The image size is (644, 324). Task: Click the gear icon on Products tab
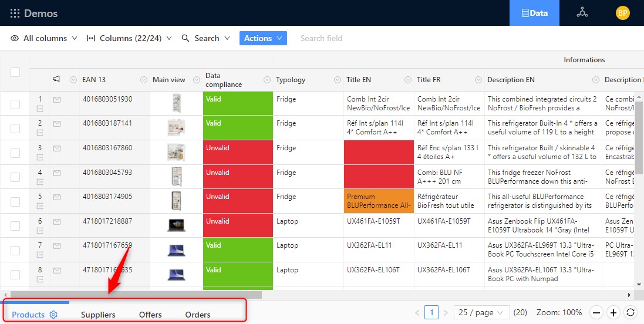[x=53, y=315]
